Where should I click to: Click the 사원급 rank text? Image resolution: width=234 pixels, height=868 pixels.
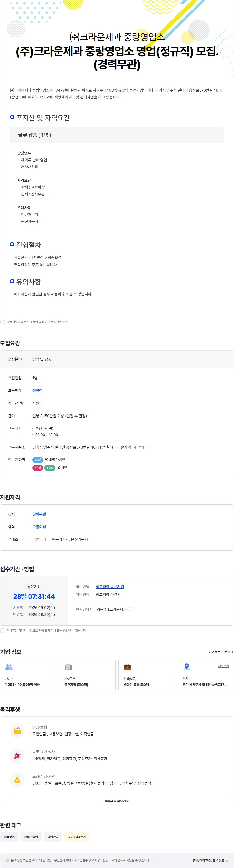click(x=38, y=403)
